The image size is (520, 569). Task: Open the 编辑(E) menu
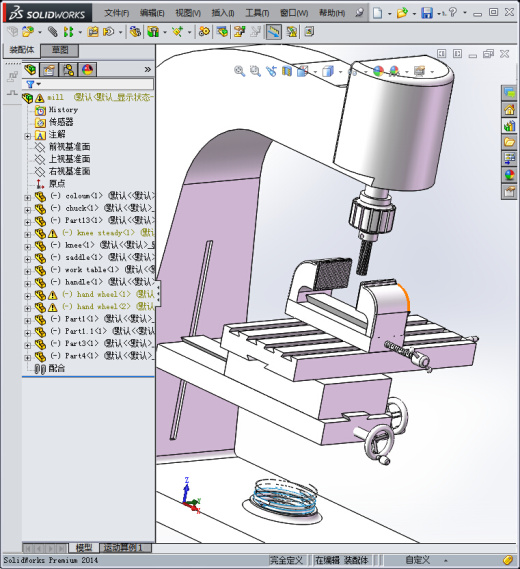point(152,13)
